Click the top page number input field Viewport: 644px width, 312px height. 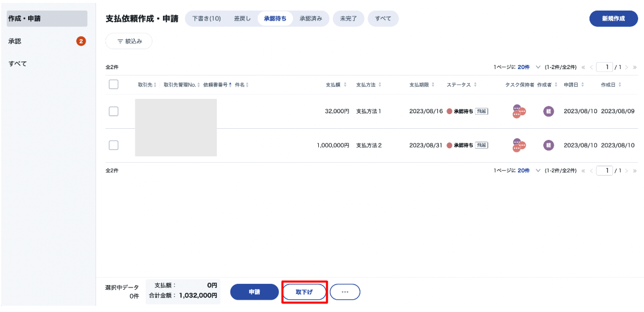click(605, 67)
